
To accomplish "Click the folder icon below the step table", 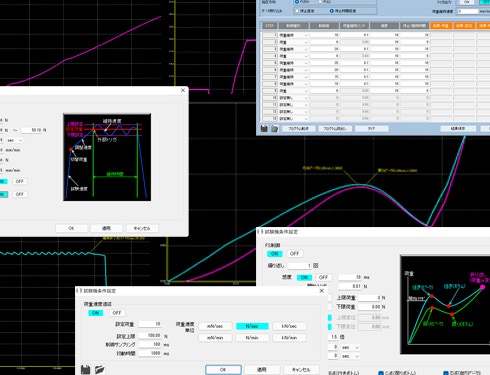I will pos(274,128).
